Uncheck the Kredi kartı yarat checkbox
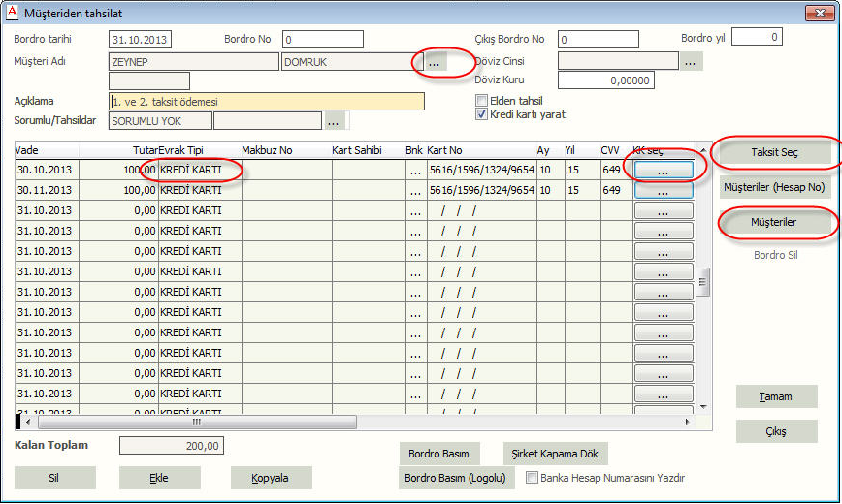The width and height of the screenshot is (842, 504). click(482, 114)
